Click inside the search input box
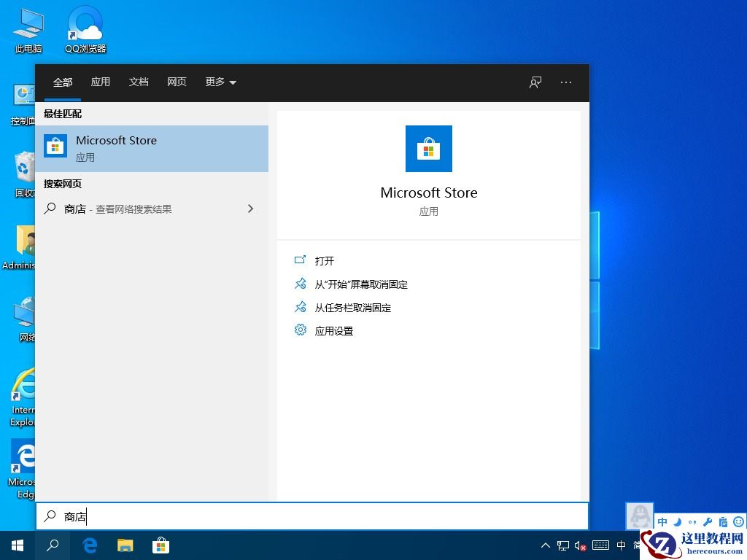This screenshot has height=560, width=747. pos(292,516)
